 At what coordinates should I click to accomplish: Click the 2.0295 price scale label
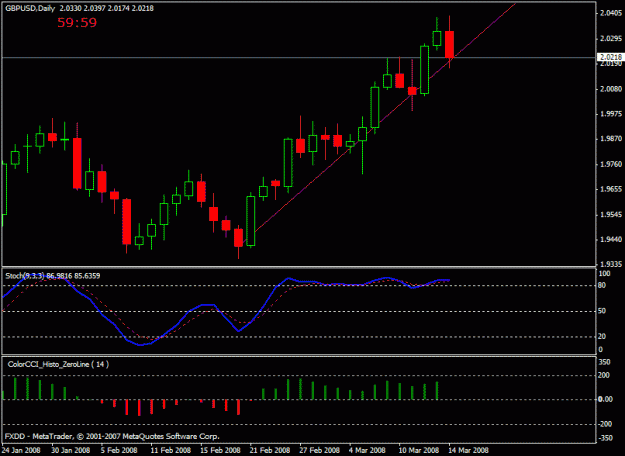coord(611,39)
